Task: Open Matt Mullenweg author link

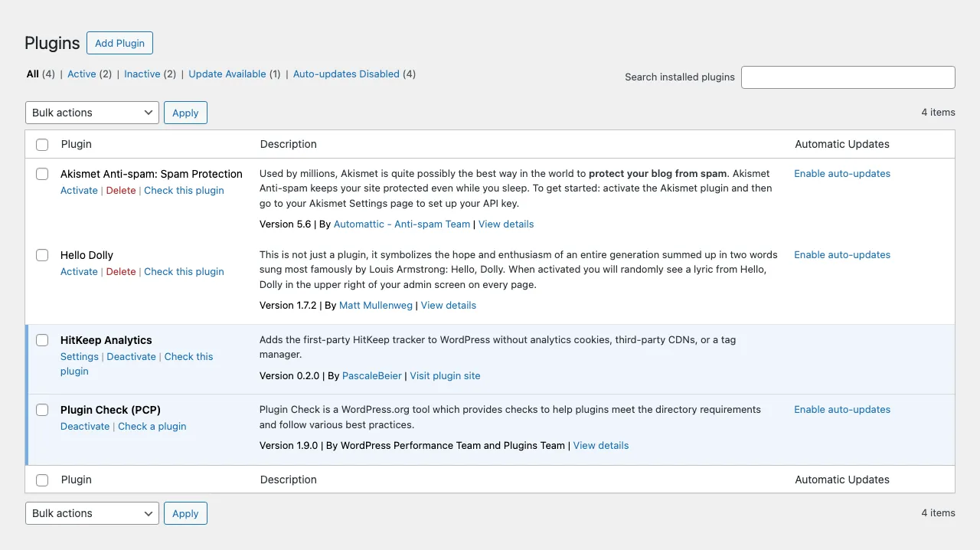Action: [x=377, y=306]
